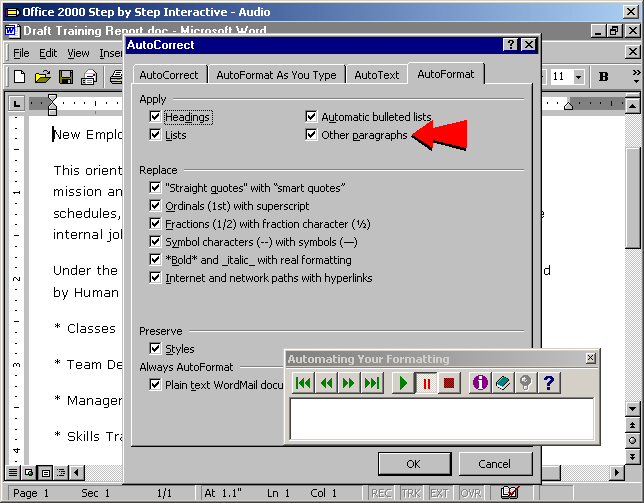Disable Automatic bulleted lists option
Screen dimensions: 644x503
pyautogui.click(x=312, y=117)
